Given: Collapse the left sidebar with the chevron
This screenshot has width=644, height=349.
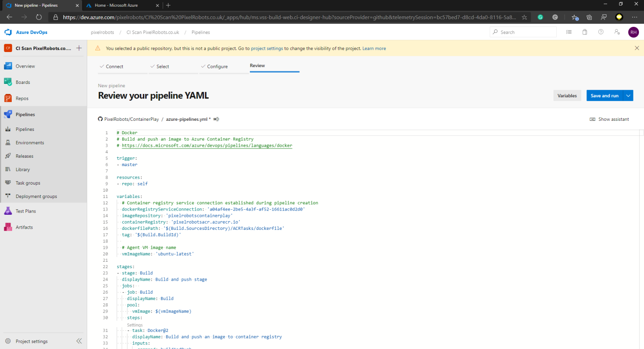Looking at the screenshot, I should tap(79, 341).
